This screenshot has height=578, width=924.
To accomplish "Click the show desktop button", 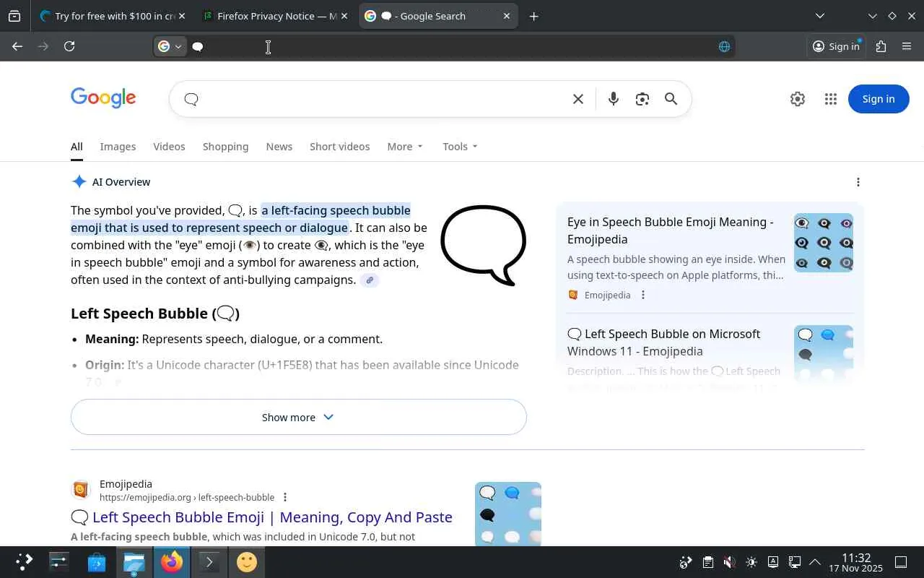I will tap(901, 562).
